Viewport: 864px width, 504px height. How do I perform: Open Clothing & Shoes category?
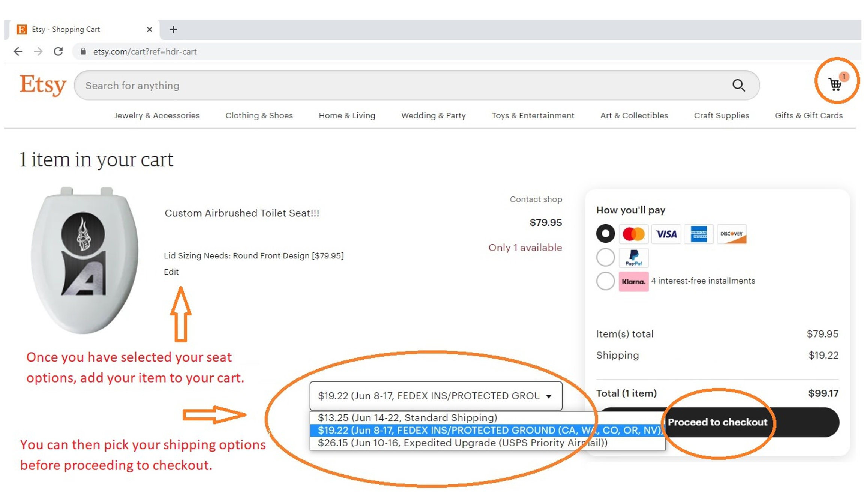tap(259, 115)
